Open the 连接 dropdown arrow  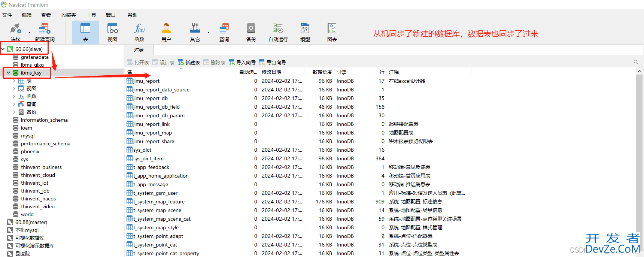29,33
